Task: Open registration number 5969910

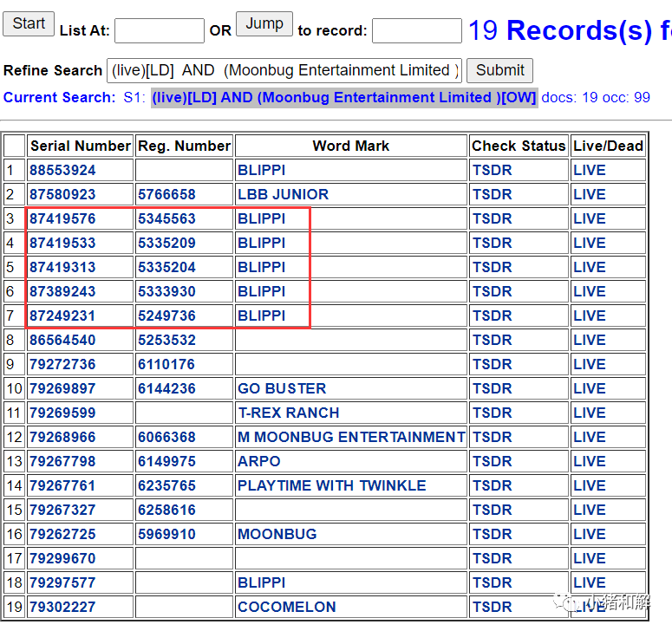Action: pos(166,534)
